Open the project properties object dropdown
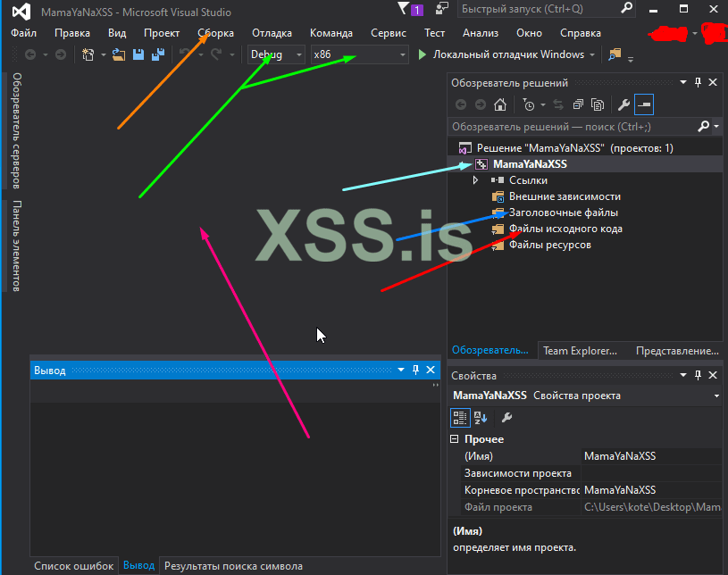 coord(717,396)
